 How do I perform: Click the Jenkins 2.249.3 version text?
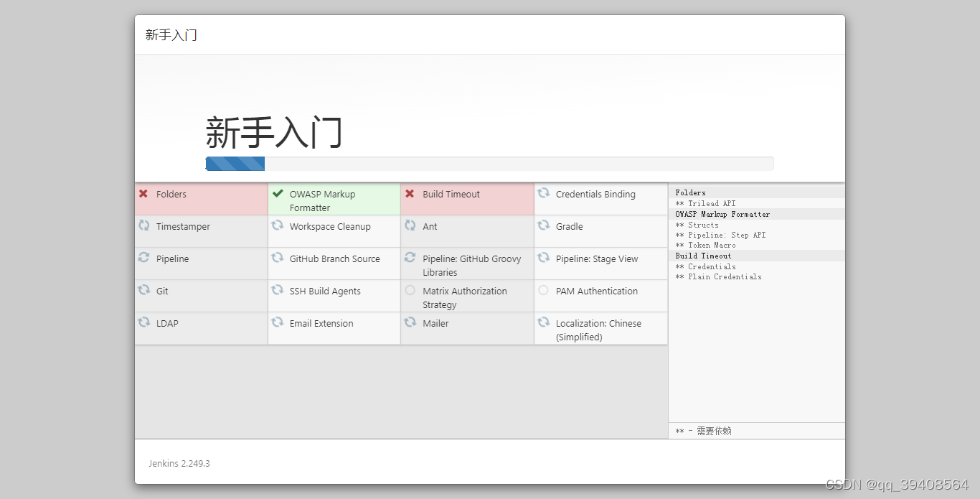click(x=179, y=463)
